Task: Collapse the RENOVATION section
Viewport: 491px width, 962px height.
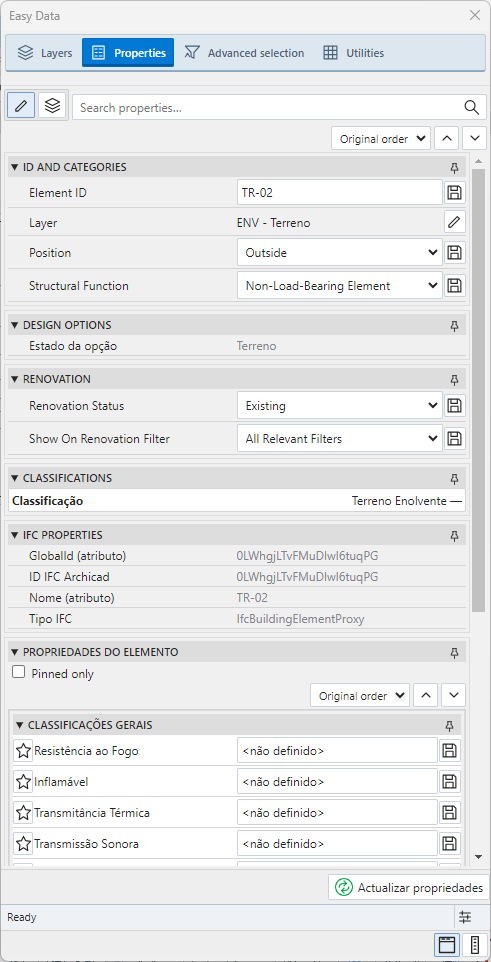Action: coord(15,379)
